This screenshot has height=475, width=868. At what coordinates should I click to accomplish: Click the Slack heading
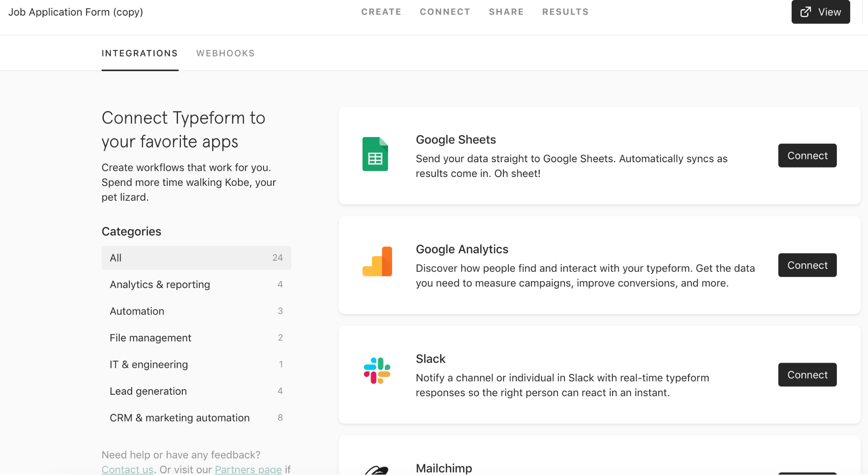[430, 359]
